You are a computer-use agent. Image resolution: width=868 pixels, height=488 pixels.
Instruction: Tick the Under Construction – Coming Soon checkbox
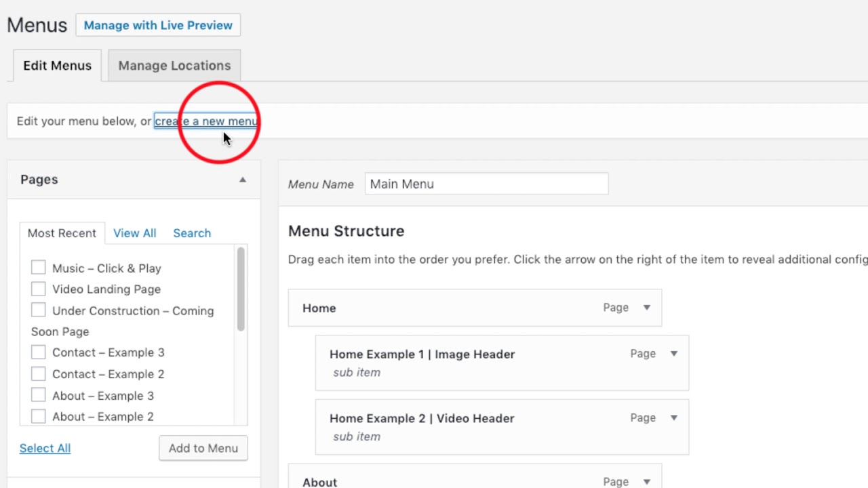coord(39,310)
